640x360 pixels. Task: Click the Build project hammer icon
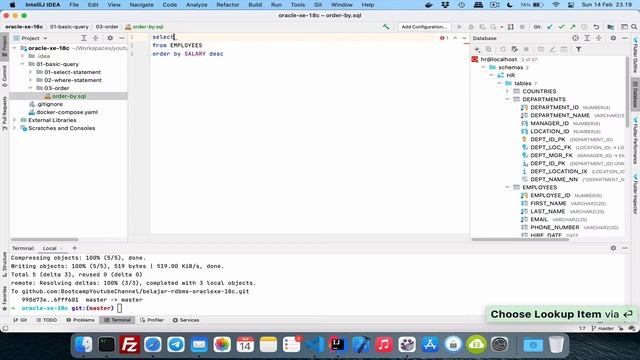[x=386, y=27]
